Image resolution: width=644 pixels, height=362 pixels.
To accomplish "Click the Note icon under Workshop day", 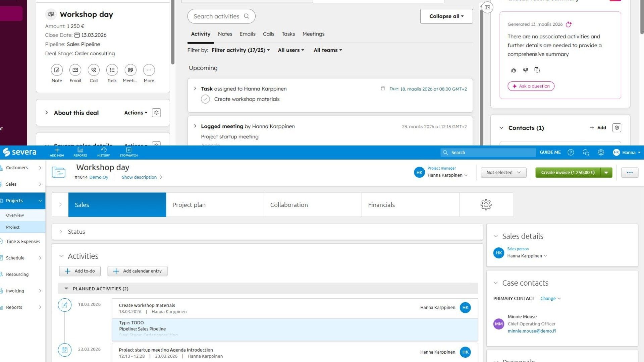I will coord(57,70).
